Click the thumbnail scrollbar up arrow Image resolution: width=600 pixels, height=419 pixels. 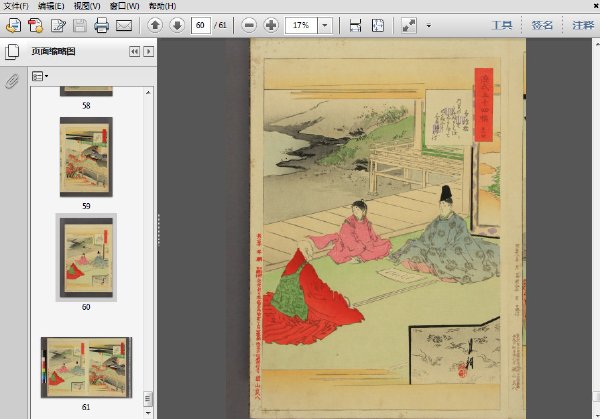coord(148,92)
